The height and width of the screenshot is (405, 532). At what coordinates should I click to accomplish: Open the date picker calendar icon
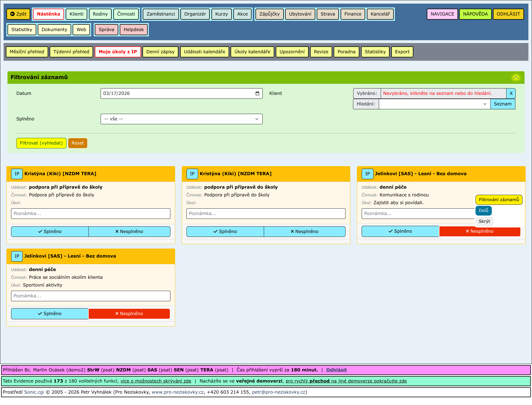pyautogui.click(x=257, y=93)
